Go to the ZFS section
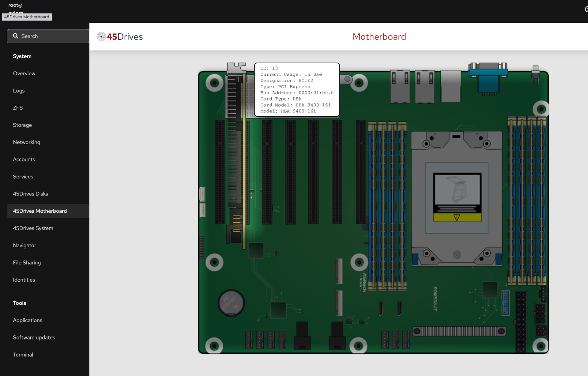This screenshot has height=376, width=588. (18, 108)
